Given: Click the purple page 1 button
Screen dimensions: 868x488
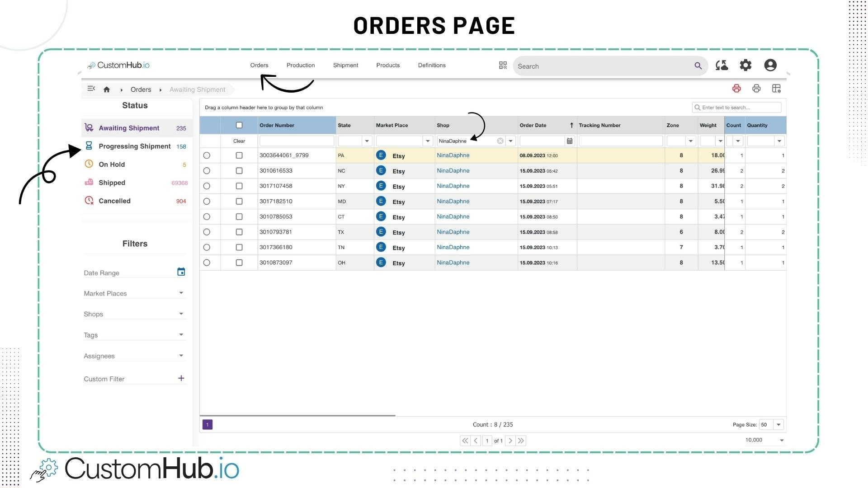Looking at the screenshot, I should [x=208, y=424].
